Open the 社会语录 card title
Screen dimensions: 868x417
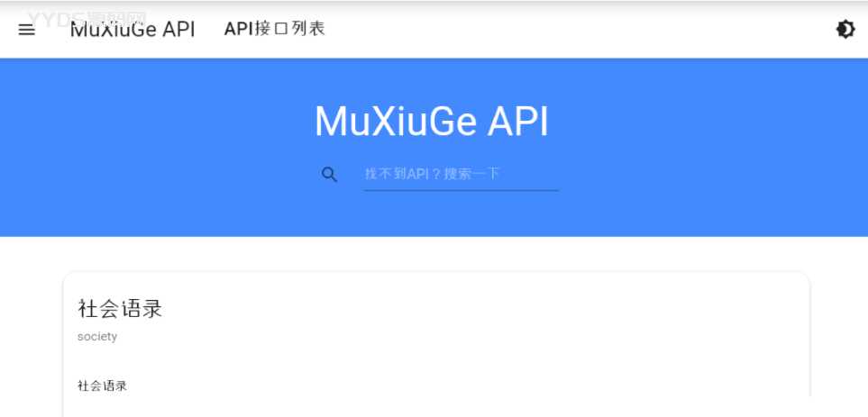[120, 309]
